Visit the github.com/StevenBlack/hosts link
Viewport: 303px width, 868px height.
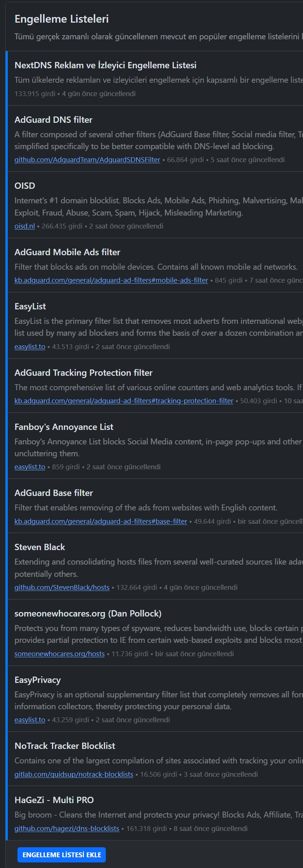coord(62,587)
